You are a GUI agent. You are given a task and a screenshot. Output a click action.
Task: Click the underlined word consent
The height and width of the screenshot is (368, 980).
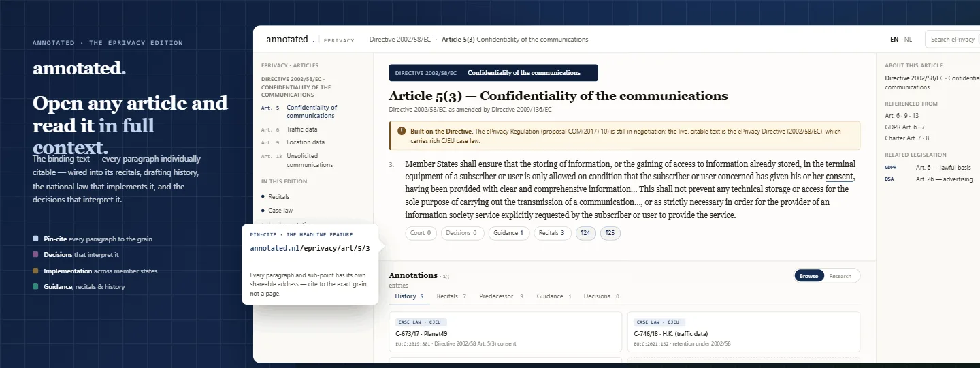pos(840,177)
